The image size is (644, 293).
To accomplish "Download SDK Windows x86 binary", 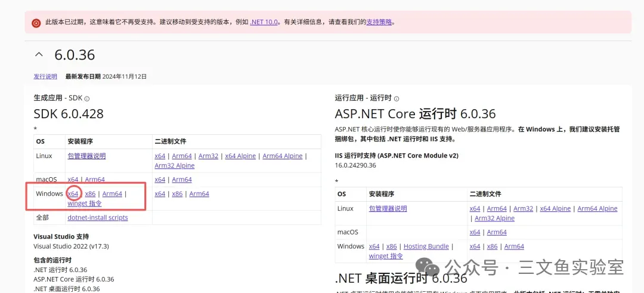I will click(178, 193).
